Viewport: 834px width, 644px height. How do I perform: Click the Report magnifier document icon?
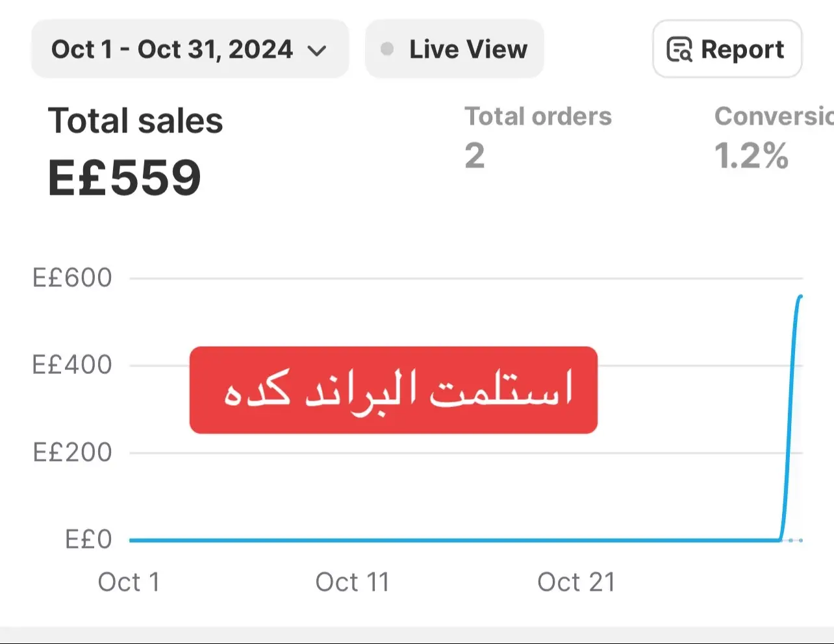pyautogui.click(x=679, y=49)
